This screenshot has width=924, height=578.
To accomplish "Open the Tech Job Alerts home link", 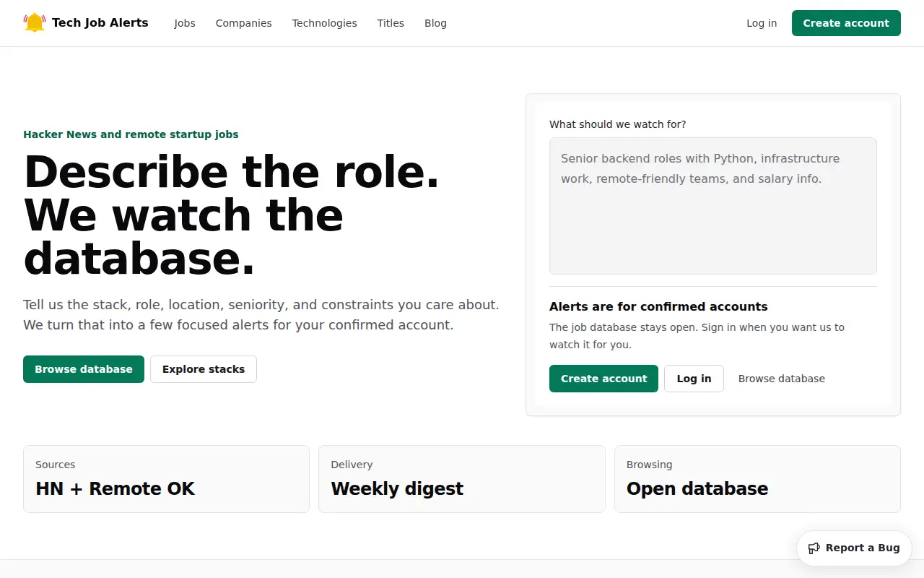I will [86, 23].
